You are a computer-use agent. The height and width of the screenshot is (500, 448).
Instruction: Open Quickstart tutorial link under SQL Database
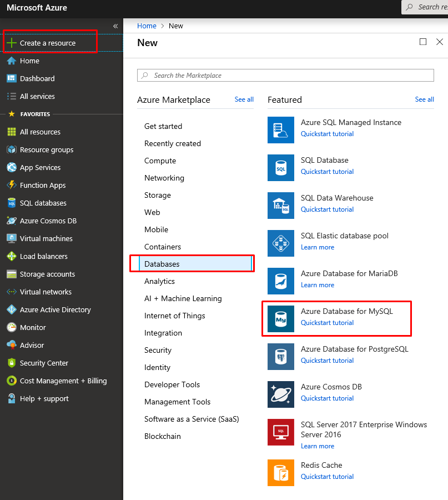[327, 172]
